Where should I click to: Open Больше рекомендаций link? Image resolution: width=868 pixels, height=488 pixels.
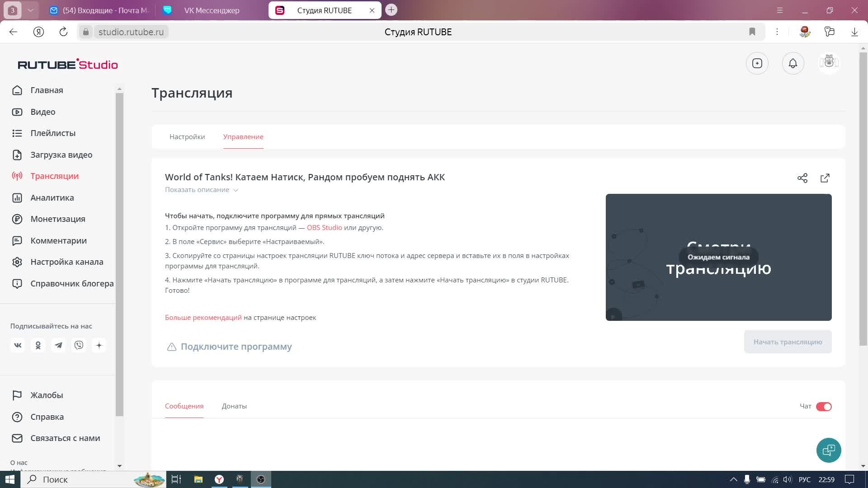[x=203, y=318]
